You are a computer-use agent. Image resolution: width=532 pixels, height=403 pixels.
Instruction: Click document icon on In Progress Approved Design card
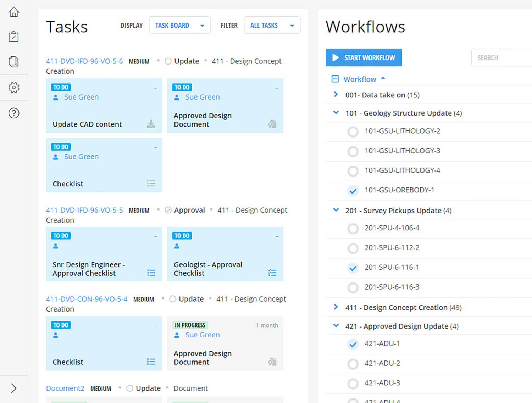[x=272, y=362]
